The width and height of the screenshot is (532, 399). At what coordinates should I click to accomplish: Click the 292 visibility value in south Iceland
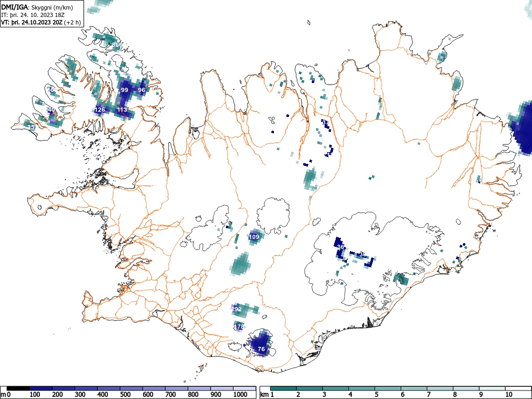[x=236, y=309]
